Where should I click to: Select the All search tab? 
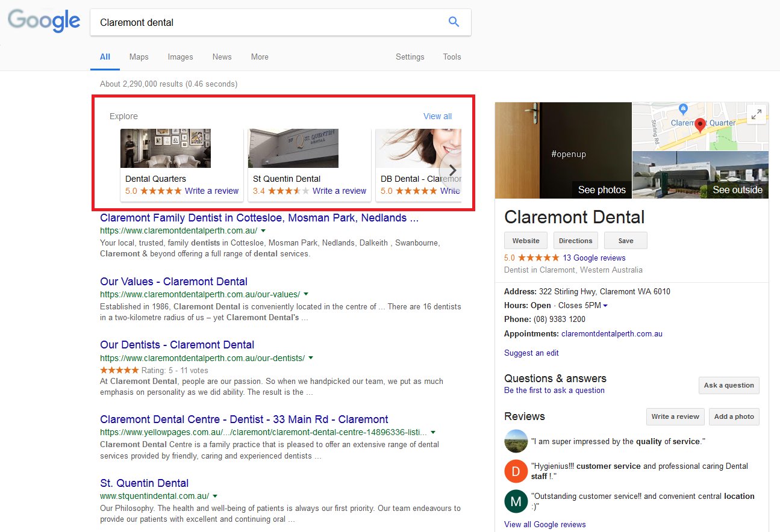coord(105,57)
